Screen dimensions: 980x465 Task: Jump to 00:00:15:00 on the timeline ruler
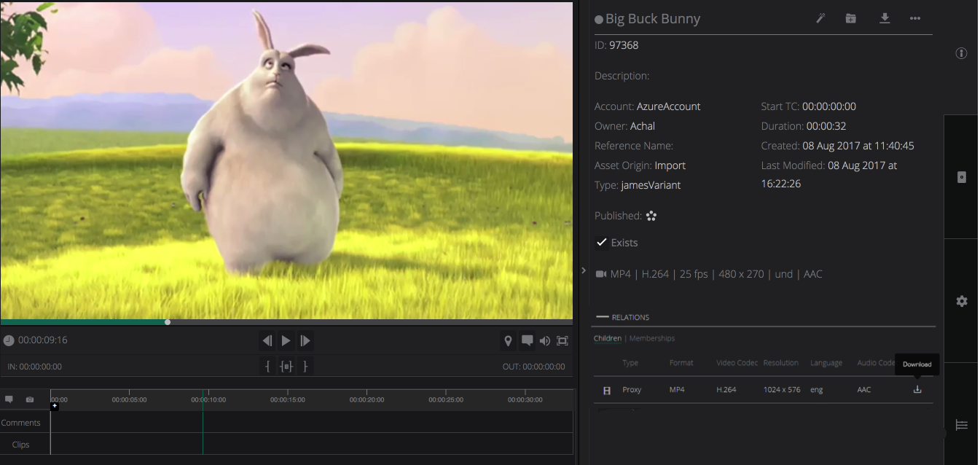288,399
